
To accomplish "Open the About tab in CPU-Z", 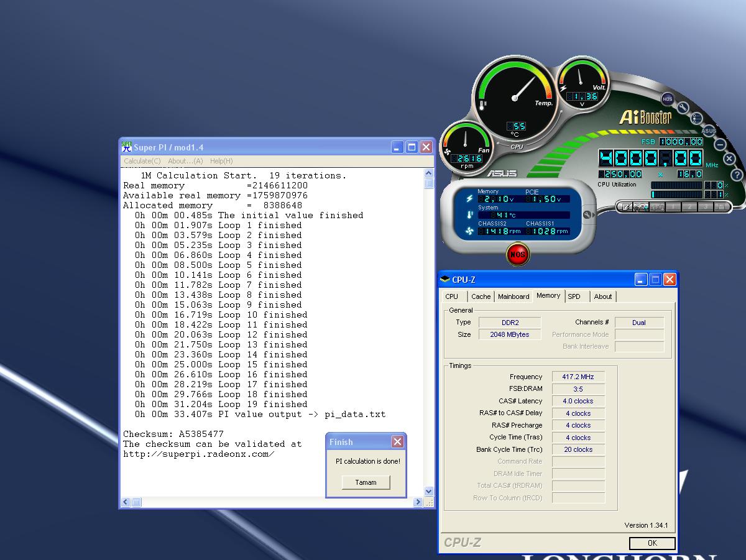I will [x=603, y=296].
